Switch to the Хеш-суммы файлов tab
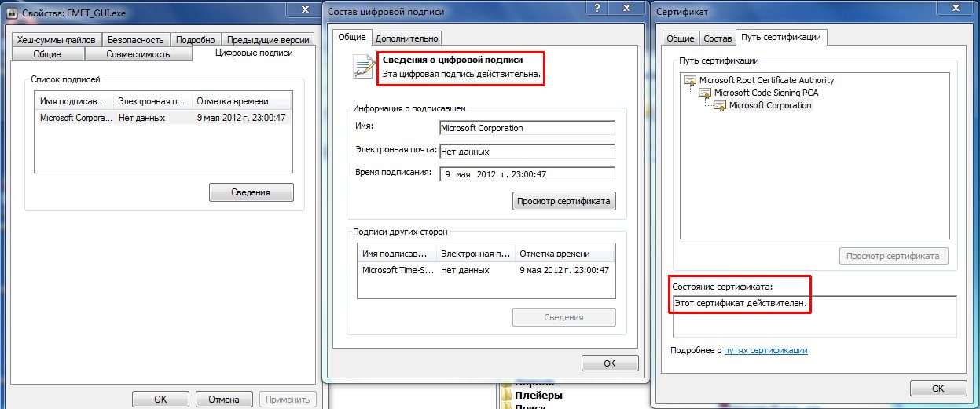The image size is (980, 409). [x=55, y=40]
